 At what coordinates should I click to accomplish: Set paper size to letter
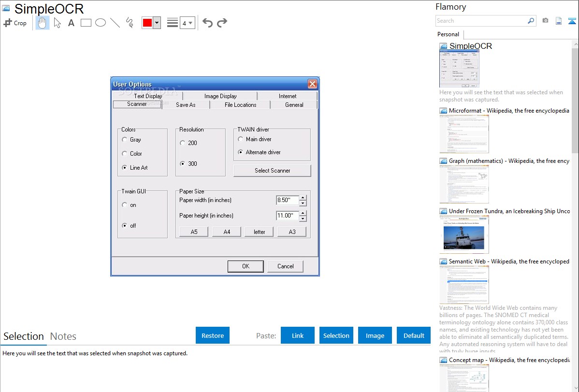259,232
